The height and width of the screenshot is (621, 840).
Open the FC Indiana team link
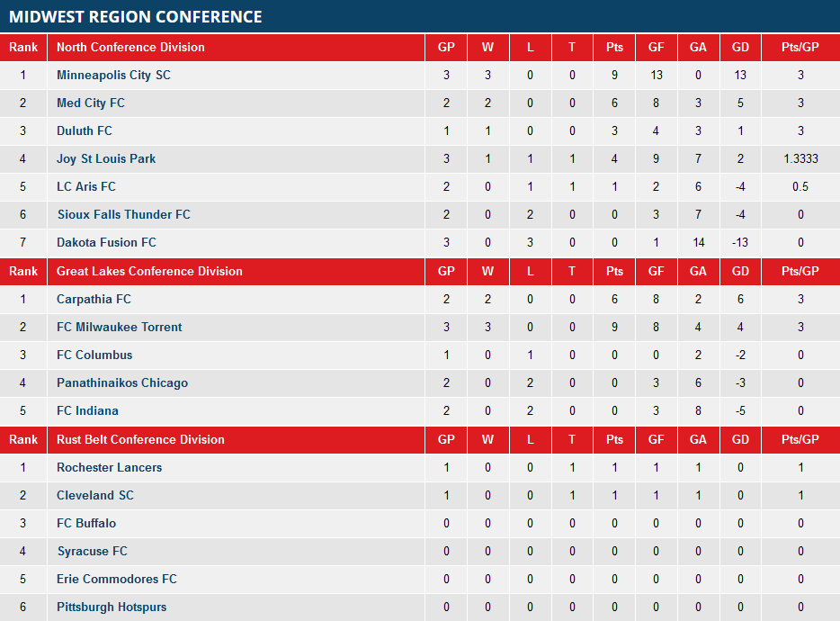[x=87, y=411]
